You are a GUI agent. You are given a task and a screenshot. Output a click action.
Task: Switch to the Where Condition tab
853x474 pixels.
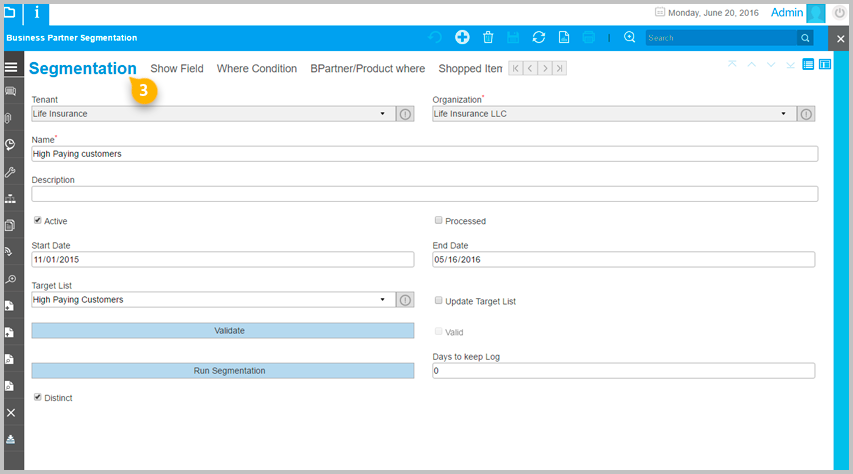click(x=257, y=69)
